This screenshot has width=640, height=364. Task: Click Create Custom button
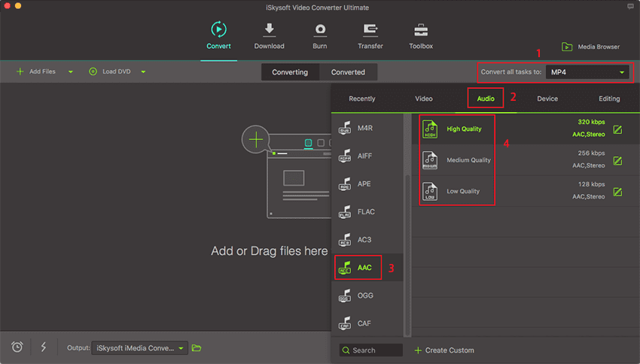click(x=444, y=350)
